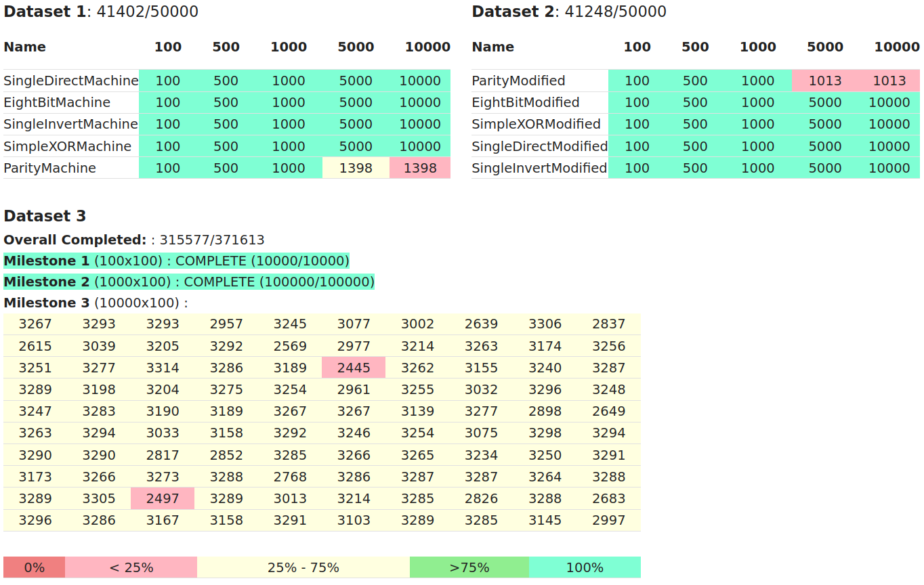Click the yellow 1398 cell in ParityMachine row
Viewport: 924px width, 585px height.
point(356,168)
